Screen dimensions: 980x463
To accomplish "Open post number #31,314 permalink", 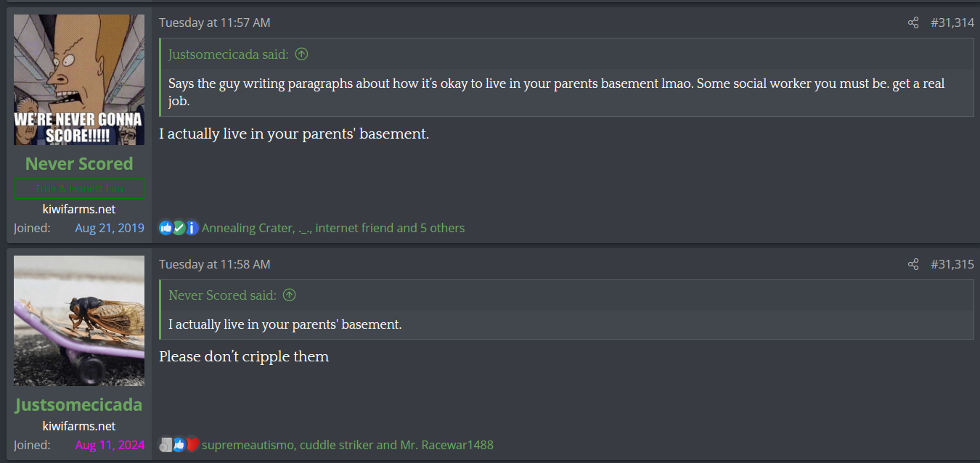I will (952, 22).
